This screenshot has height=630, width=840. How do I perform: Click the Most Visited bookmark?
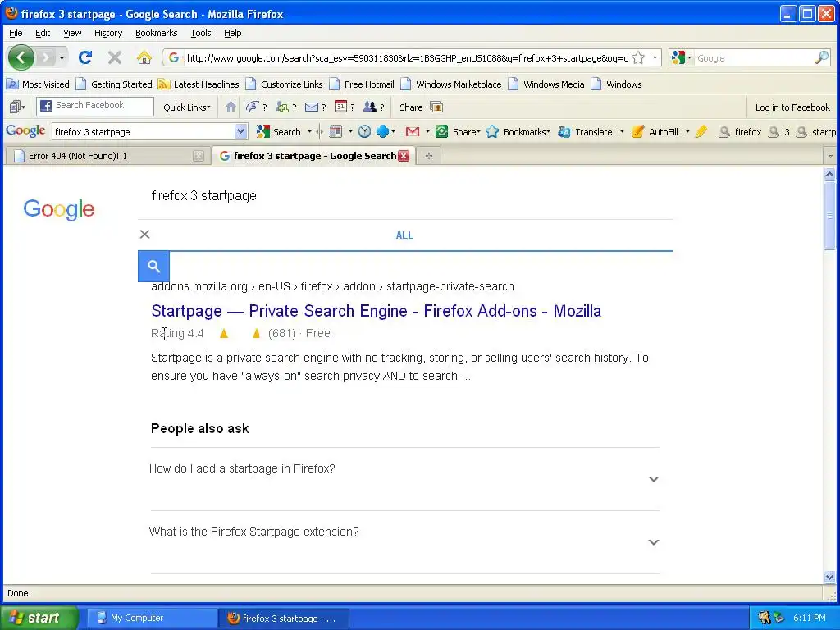point(38,84)
